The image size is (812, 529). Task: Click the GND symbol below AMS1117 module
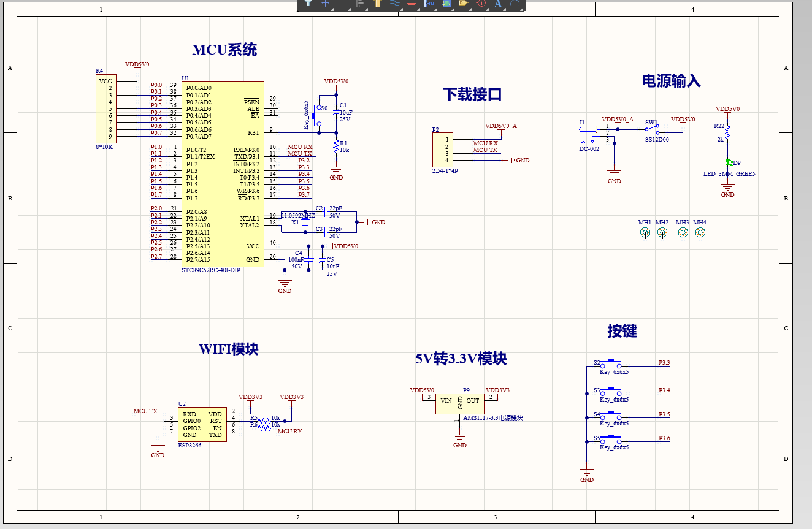pyautogui.click(x=460, y=440)
